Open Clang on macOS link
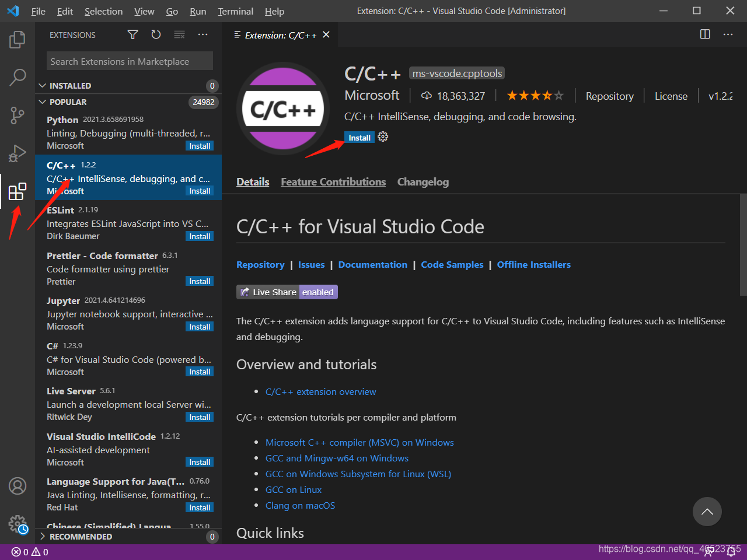 [301, 506]
